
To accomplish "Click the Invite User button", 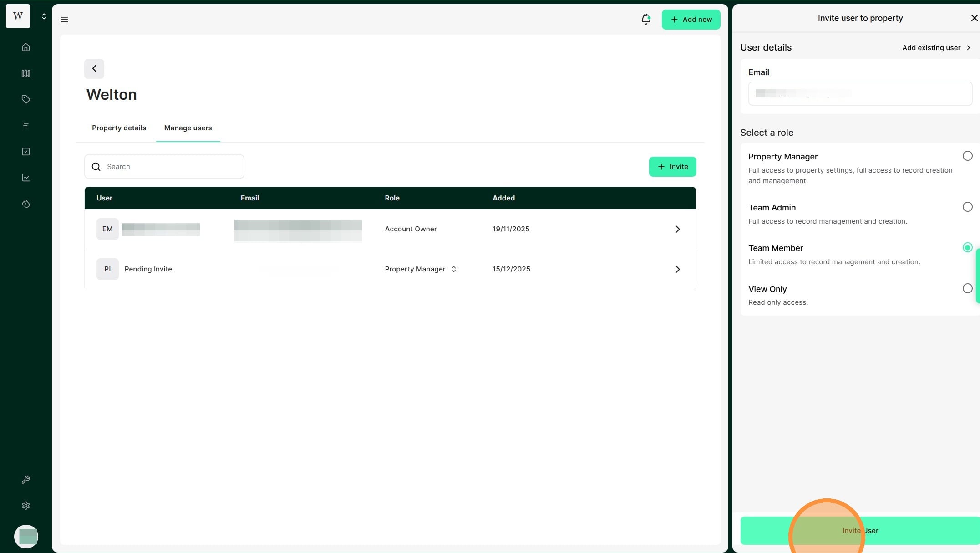I will [860, 531].
